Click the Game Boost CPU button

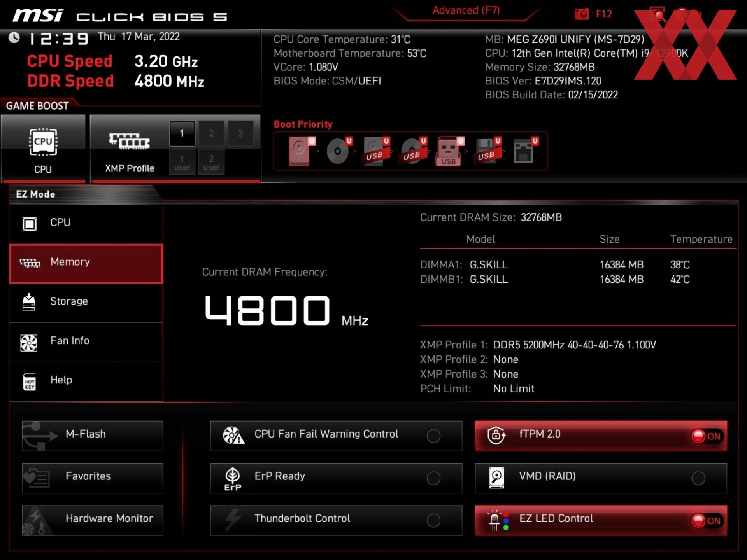[43, 148]
